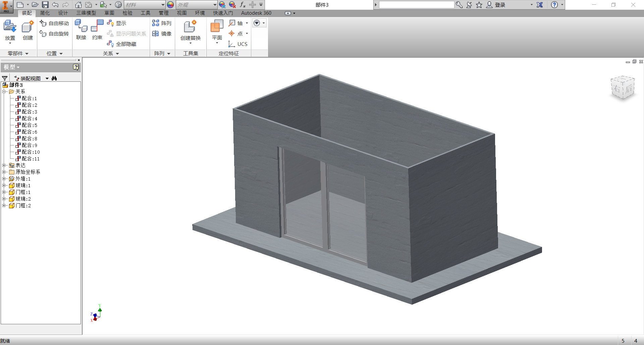Switch to the 草图 ribbon tab
The height and width of the screenshot is (345, 644).
click(109, 13)
